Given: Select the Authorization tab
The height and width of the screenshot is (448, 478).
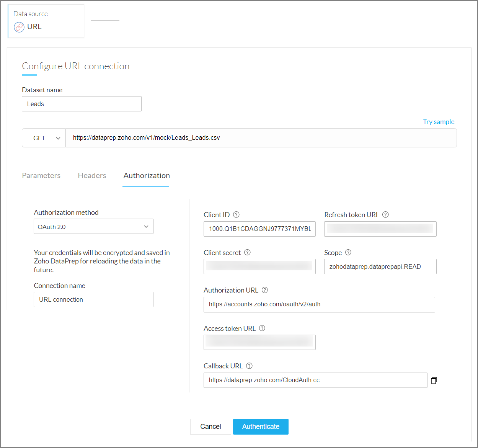Looking at the screenshot, I should coord(147,175).
